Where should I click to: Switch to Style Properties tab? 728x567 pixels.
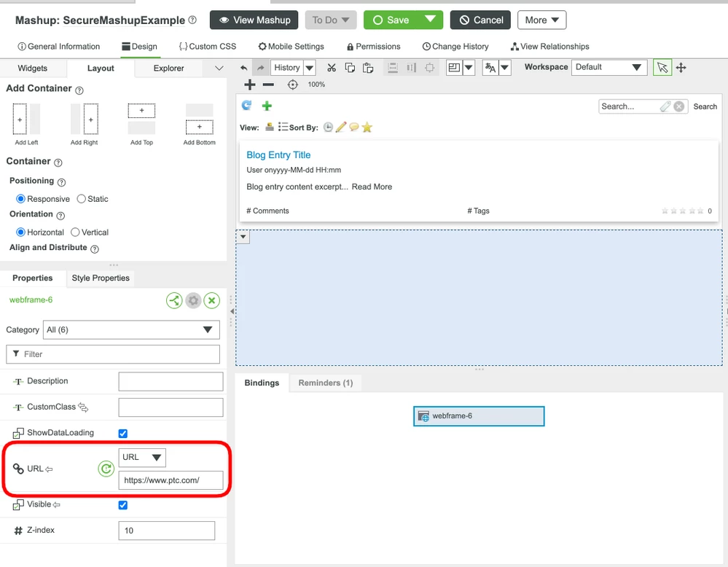click(101, 278)
